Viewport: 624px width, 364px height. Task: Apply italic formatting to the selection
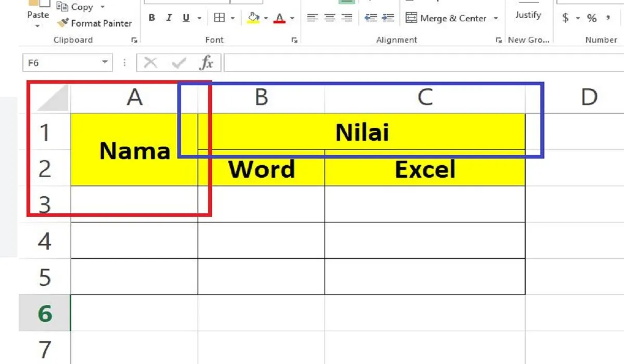pos(169,17)
